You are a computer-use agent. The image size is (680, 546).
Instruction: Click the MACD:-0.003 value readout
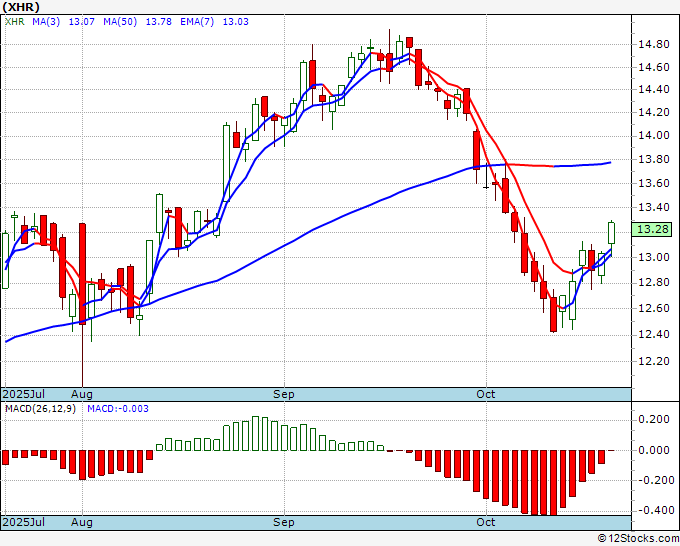click(x=118, y=409)
